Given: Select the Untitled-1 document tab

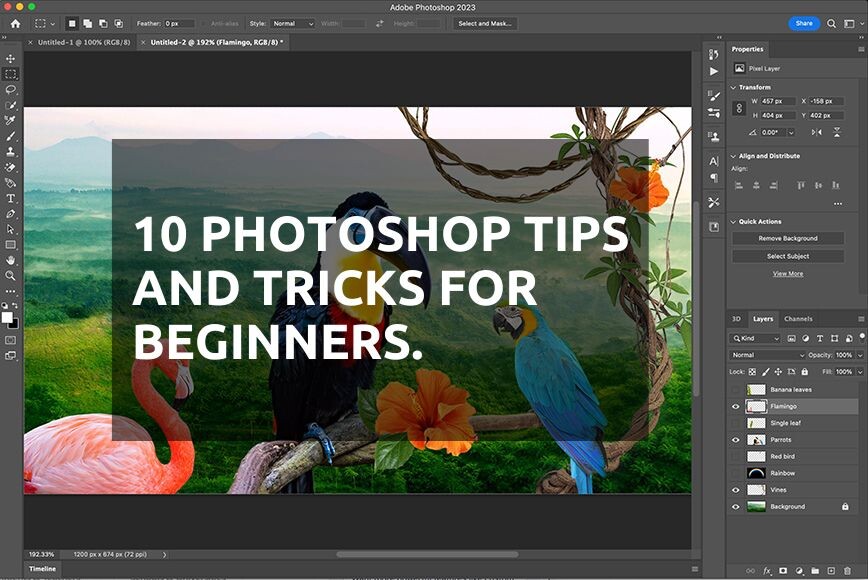Looking at the screenshot, I should click(85, 43).
